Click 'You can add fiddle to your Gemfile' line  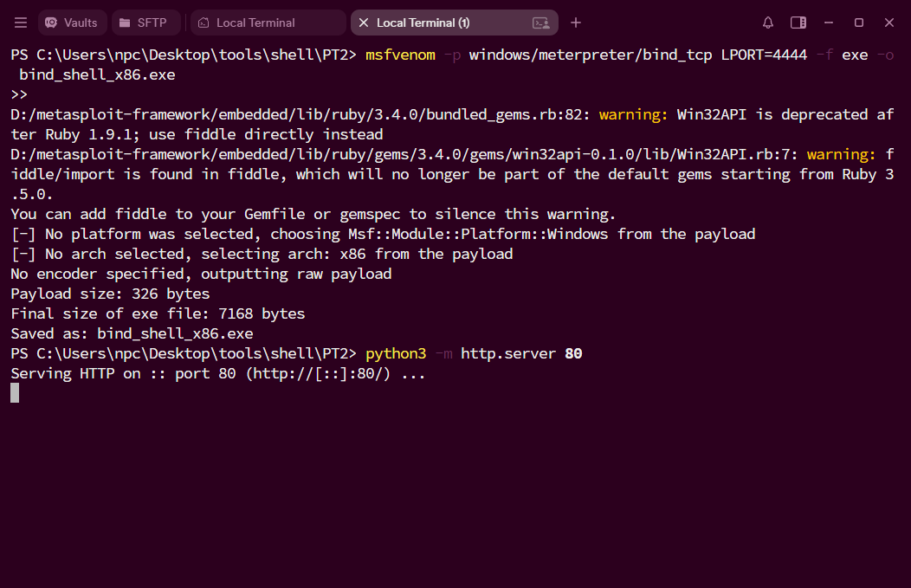coord(313,214)
